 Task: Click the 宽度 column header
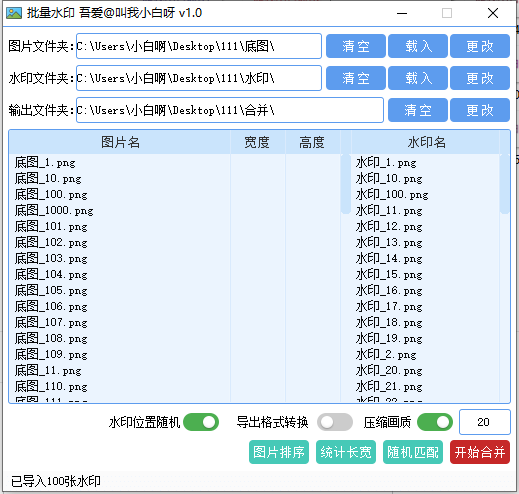pyautogui.click(x=257, y=142)
